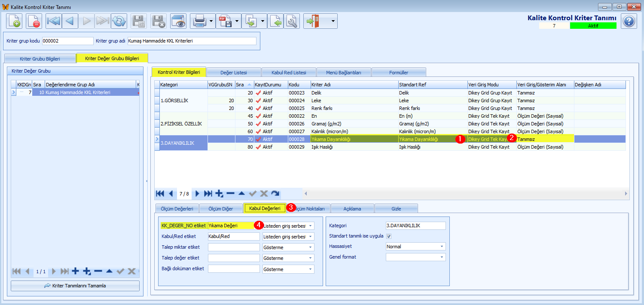Image resolution: width=644 pixels, height=305 pixels.
Task: Open the Ölçüm Diğer tab
Action: [x=221, y=209]
